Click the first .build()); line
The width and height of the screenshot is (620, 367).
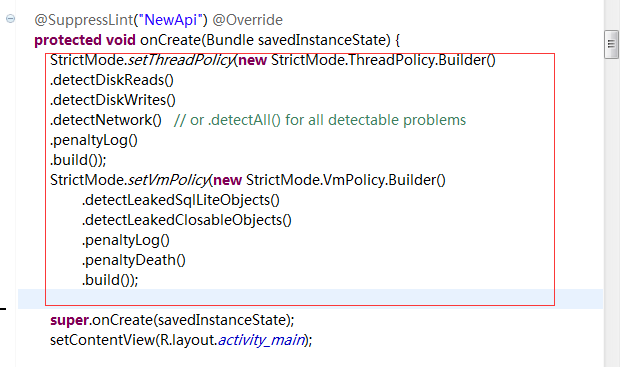click(x=78, y=160)
